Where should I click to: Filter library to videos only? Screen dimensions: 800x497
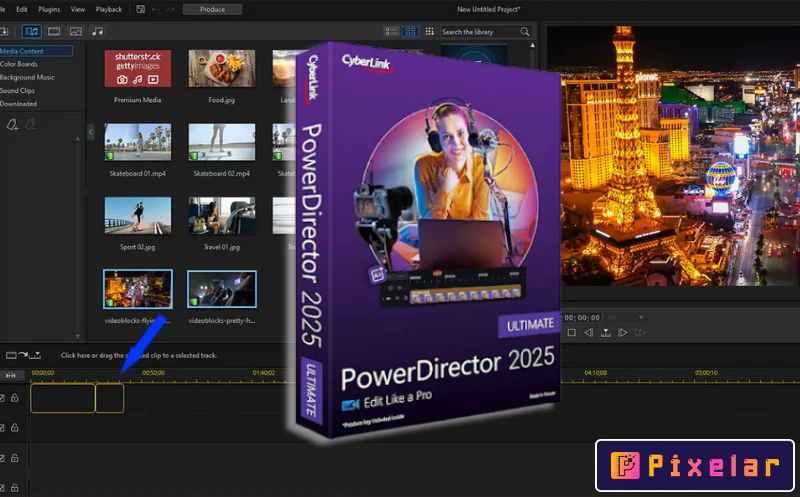(x=54, y=32)
